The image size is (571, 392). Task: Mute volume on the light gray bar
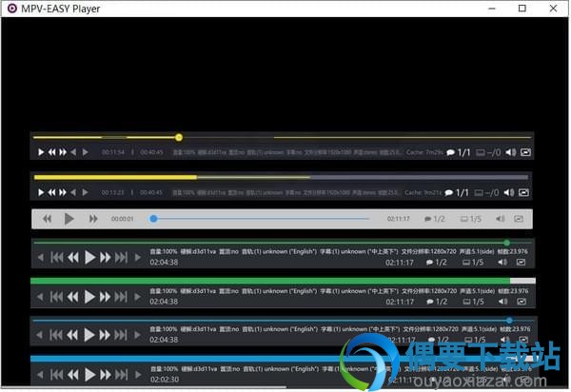pos(501,219)
